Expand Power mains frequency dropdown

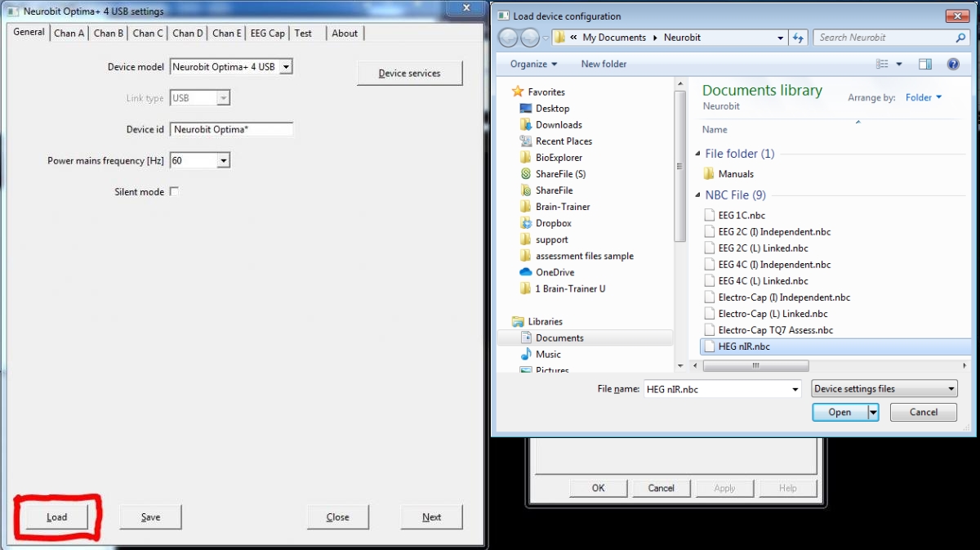[x=223, y=161]
